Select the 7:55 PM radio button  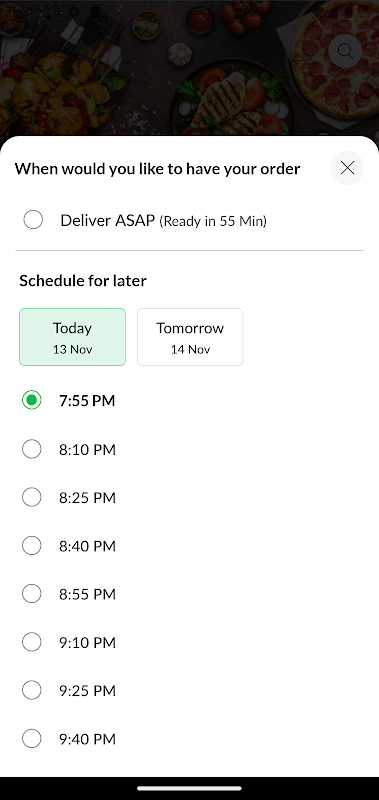click(32, 401)
